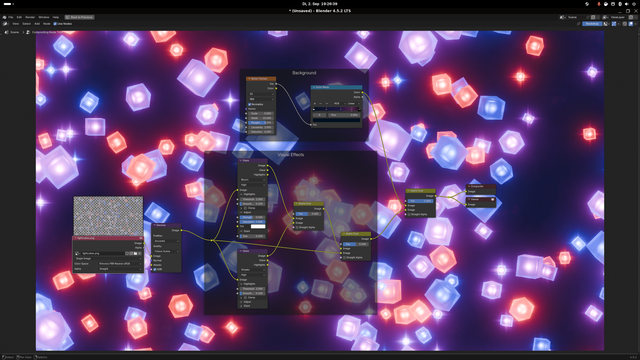640x360 pixels.
Task: Open the editor type selector icon
Action: [x=6, y=24]
